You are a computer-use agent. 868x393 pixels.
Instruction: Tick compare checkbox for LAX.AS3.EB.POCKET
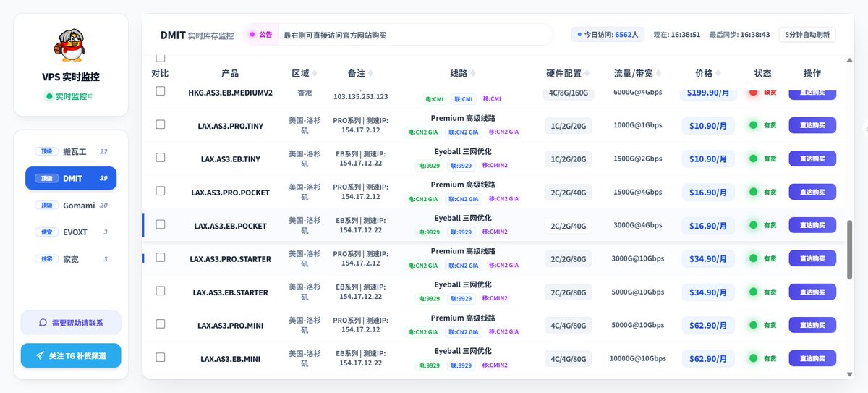tap(161, 224)
